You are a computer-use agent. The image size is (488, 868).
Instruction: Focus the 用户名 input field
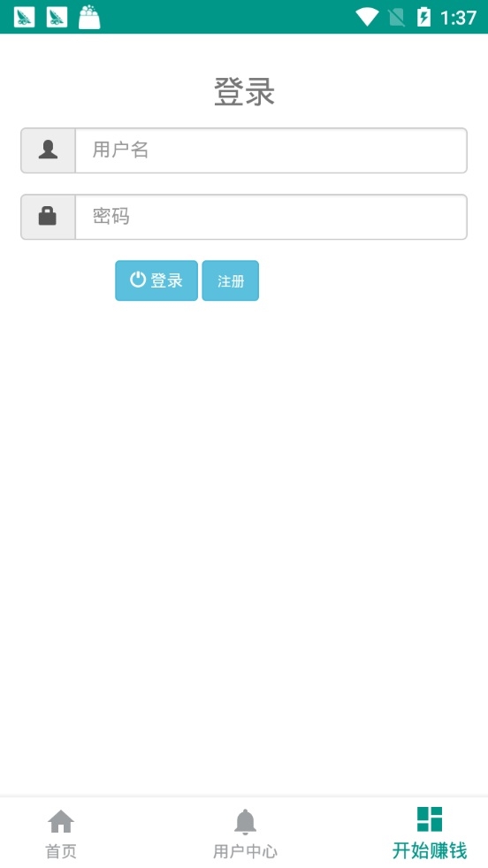tap(271, 150)
